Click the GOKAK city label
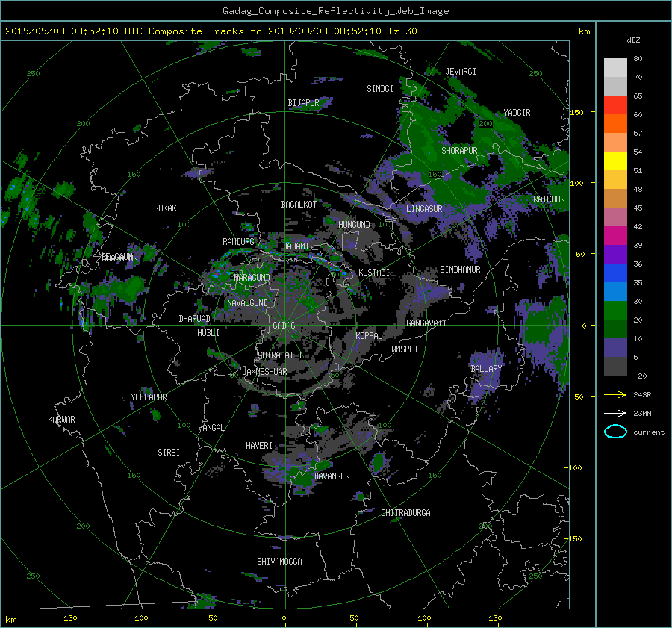This screenshot has height=628, width=672. point(165,208)
